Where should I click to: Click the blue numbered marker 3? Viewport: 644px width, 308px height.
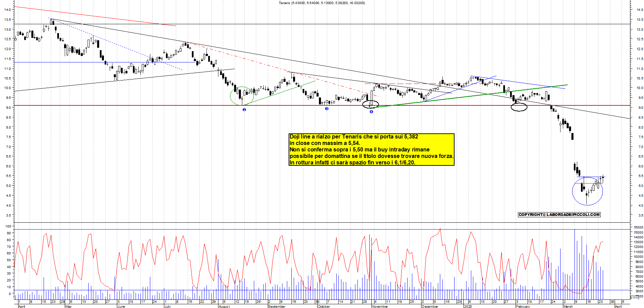pos(327,109)
